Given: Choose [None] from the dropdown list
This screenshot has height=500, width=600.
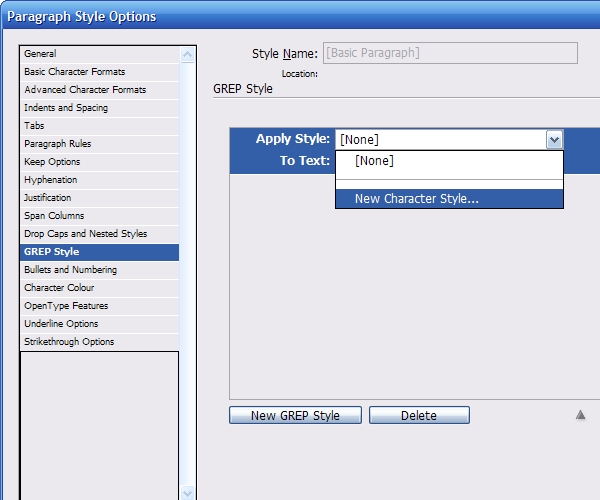Looking at the screenshot, I should point(449,161).
